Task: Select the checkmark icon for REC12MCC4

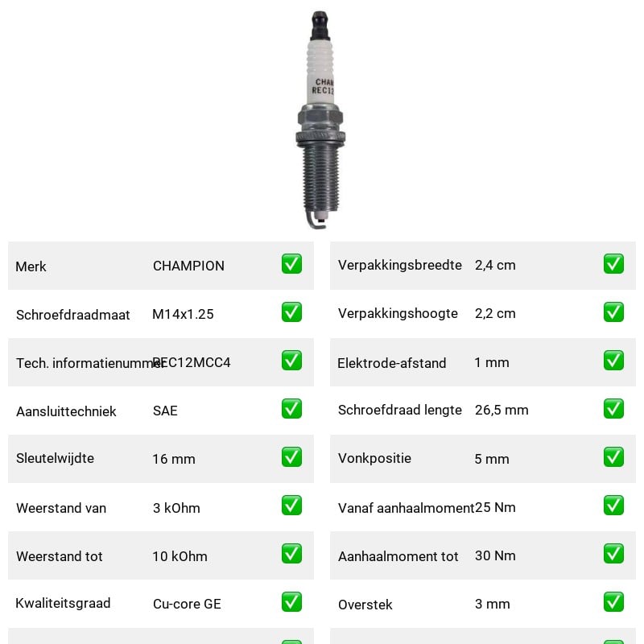Action: pos(291,360)
